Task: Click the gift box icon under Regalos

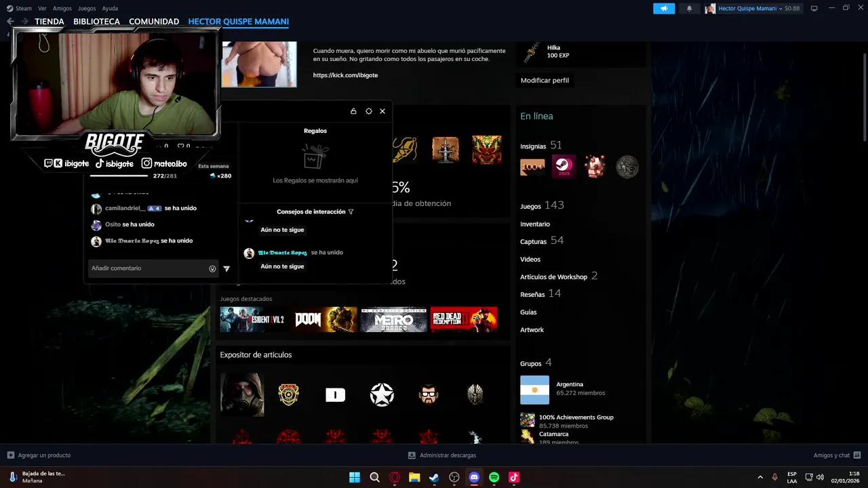Action: [x=315, y=157]
